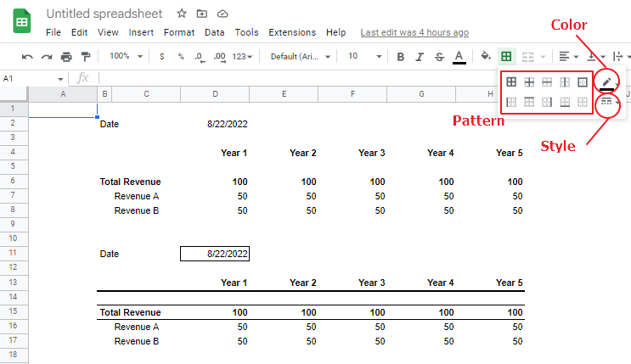Select the bordered 8/22/2022 cell in row 11

(x=215, y=254)
